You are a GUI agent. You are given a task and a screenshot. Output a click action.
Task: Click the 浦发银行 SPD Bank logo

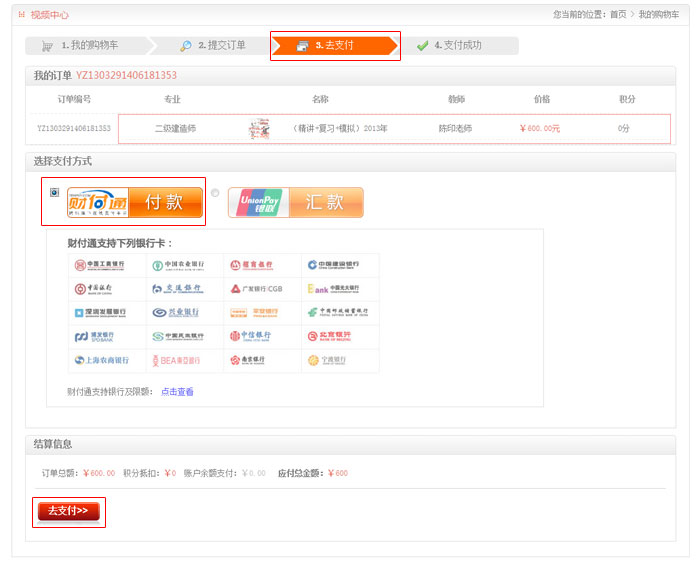[94, 337]
